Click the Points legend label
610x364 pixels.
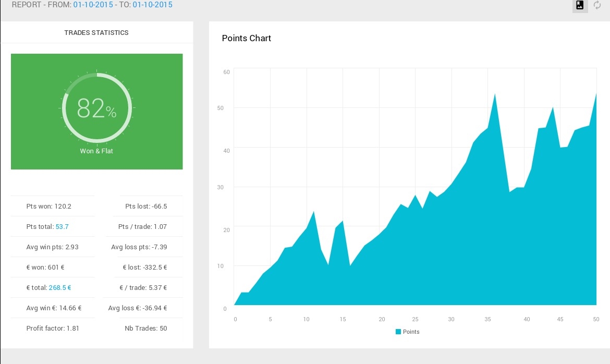point(411,332)
